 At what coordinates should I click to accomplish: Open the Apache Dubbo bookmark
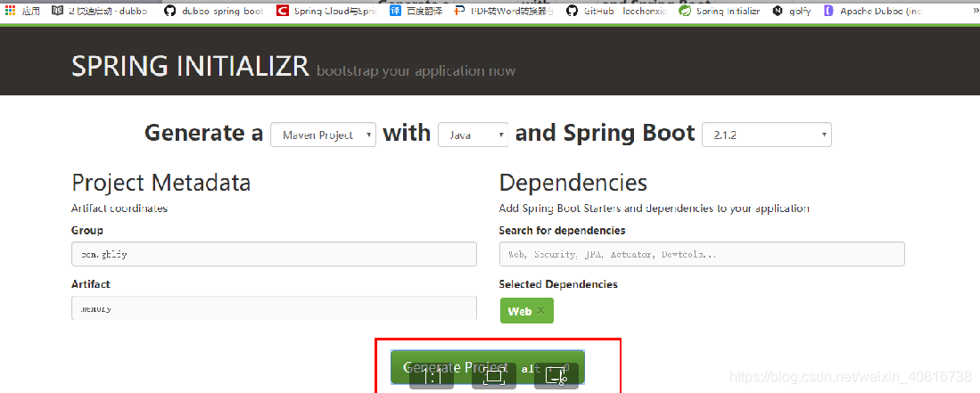[872, 11]
